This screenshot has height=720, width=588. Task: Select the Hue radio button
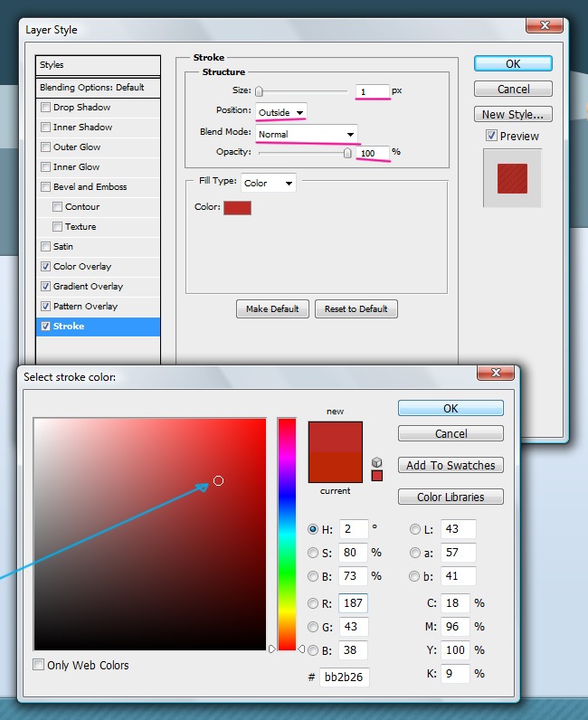(x=313, y=529)
